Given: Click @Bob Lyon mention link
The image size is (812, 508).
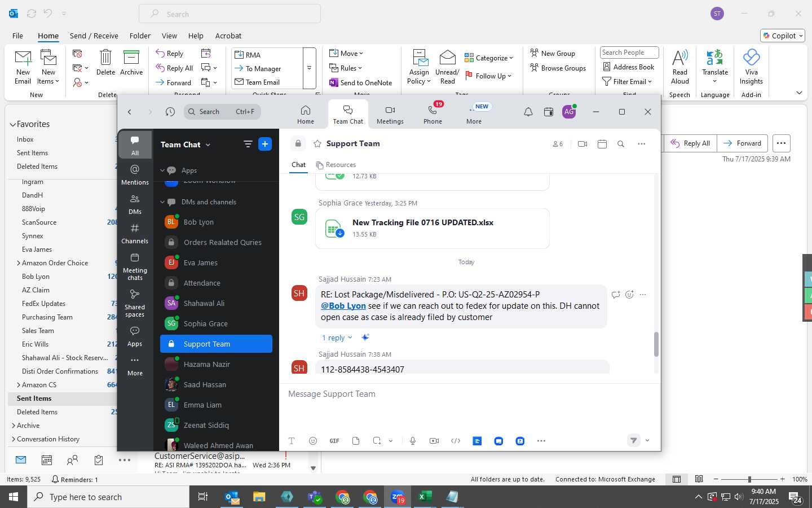Looking at the screenshot, I should click(x=343, y=305).
